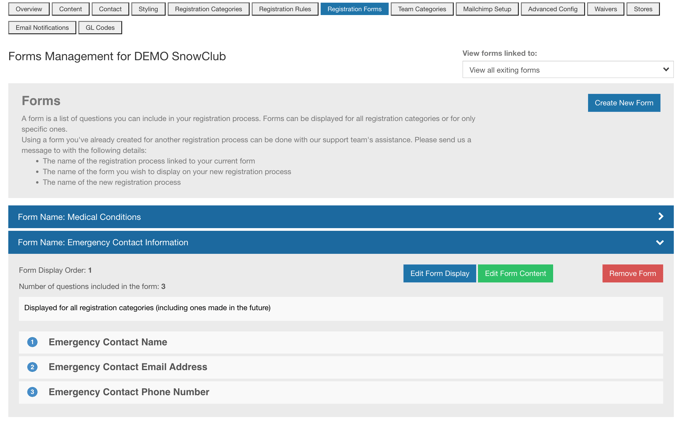Click the number 1 badge icon
The height and width of the screenshot is (425, 688).
32,342
